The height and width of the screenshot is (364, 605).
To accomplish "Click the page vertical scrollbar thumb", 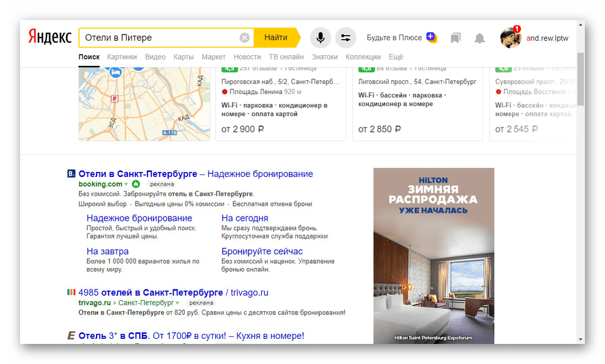I will tap(581, 79).
